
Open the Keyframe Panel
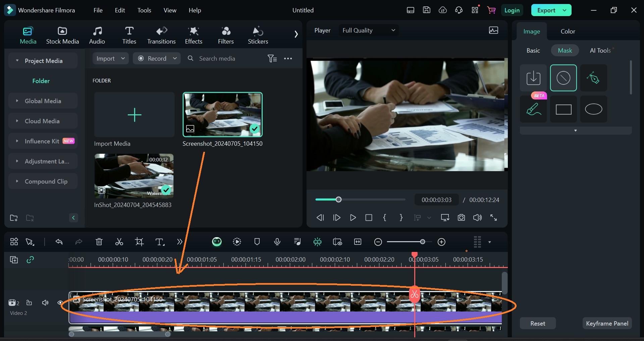point(607,324)
